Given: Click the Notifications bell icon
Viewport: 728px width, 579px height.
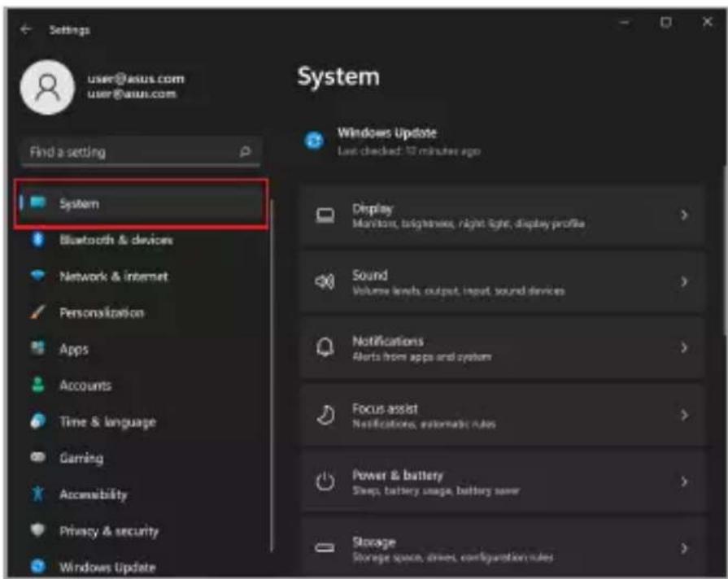Looking at the screenshot, I should pyautogui.click(x=325, y=348).
